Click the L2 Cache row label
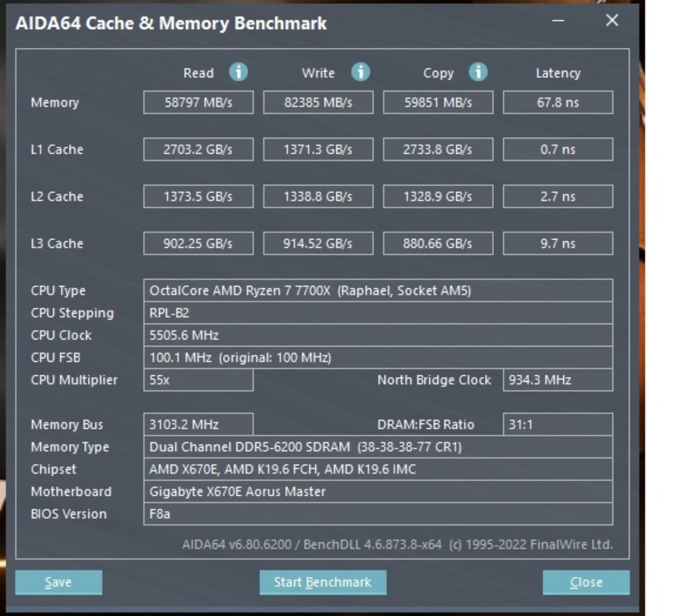698x616 pixels. coord(57,197)
